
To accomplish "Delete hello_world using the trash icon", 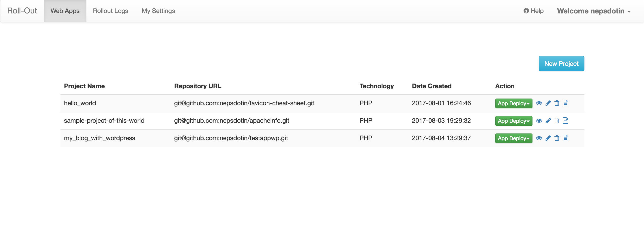I will [x=557, y=103].
